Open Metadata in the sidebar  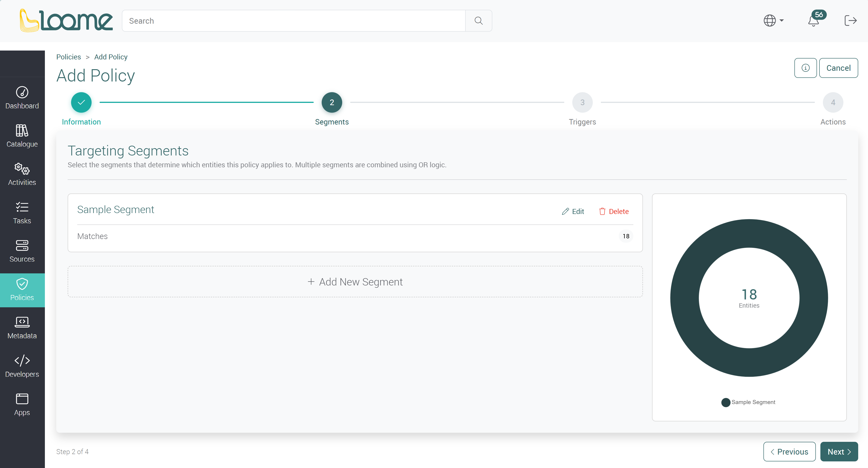(22, 328)
